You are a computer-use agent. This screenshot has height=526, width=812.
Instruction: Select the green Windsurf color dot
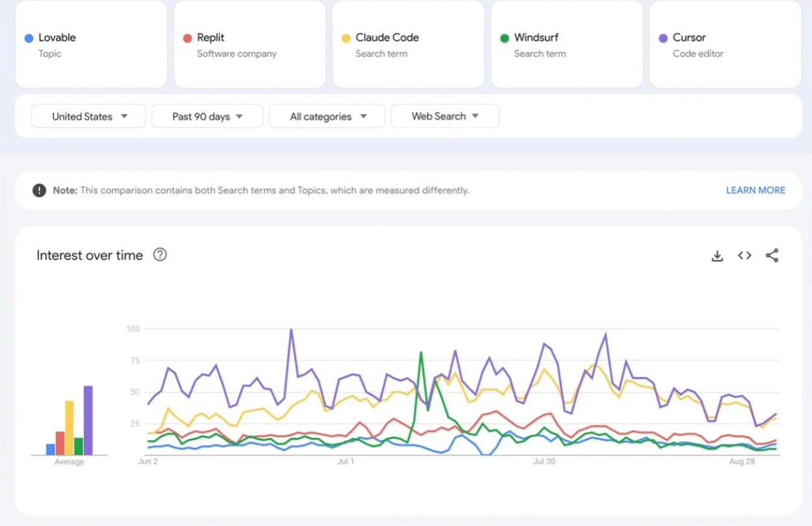click(x=504, y=38)
